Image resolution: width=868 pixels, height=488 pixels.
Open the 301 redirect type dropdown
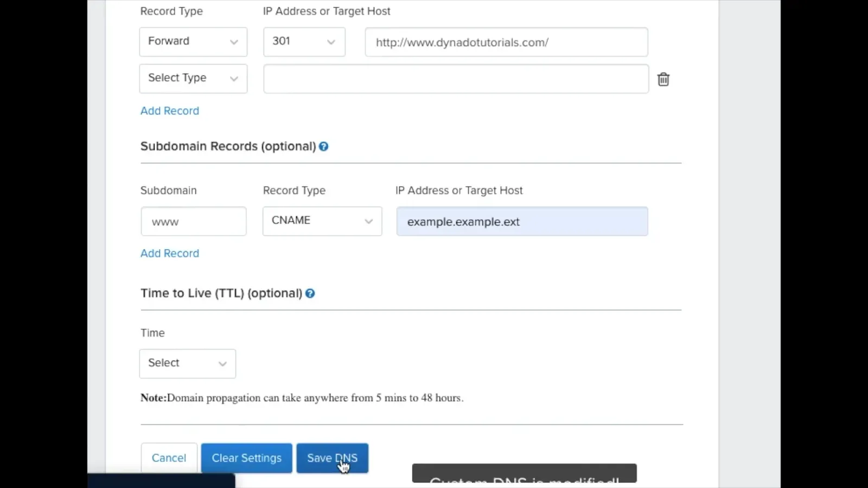click(x=304, y=42)
